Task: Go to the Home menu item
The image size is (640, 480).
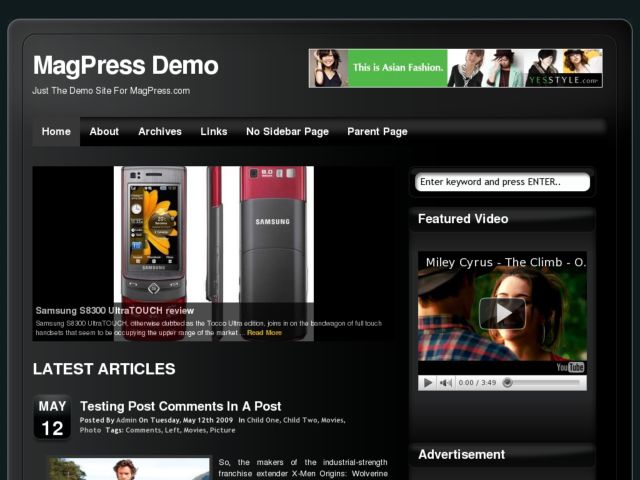Action: (x=56, y=131)
